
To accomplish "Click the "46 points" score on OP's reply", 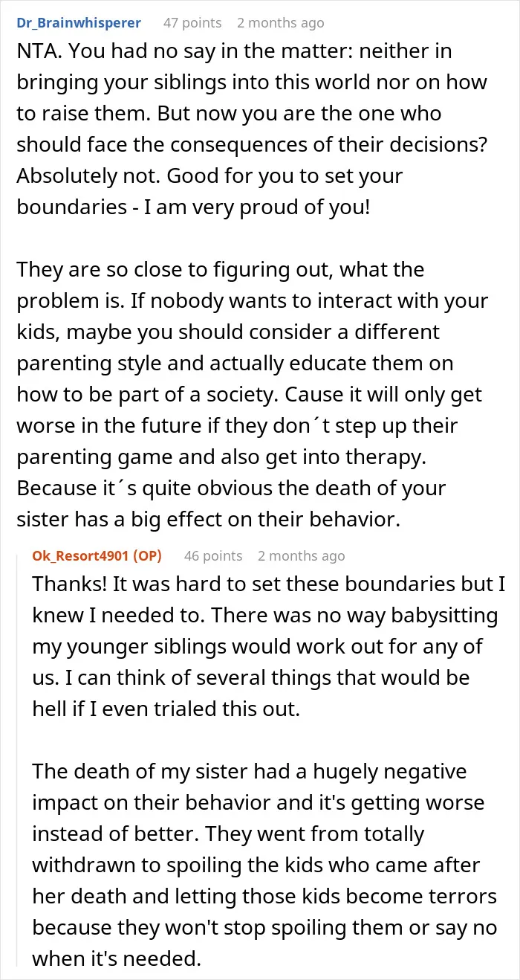I will tap(212, 555).
